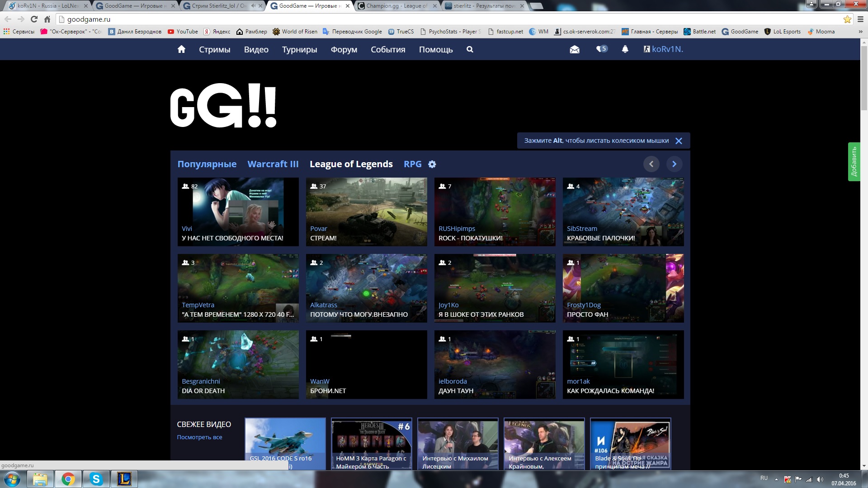Open the Яндекс bookmark
This screenshot has width=868, height=488.
pyautogui.click(x=217, y=32)
